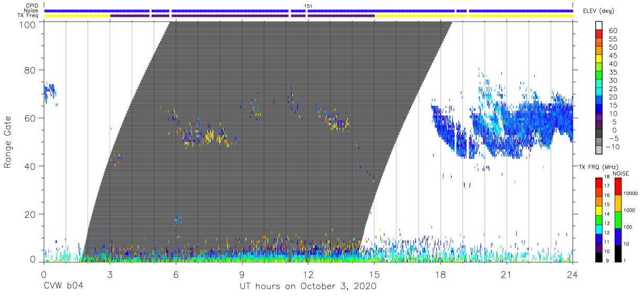Click the white top segment of the ELEV color bar
The height and width of the screenshot is (297, 644).
click(x=599, y=25)
